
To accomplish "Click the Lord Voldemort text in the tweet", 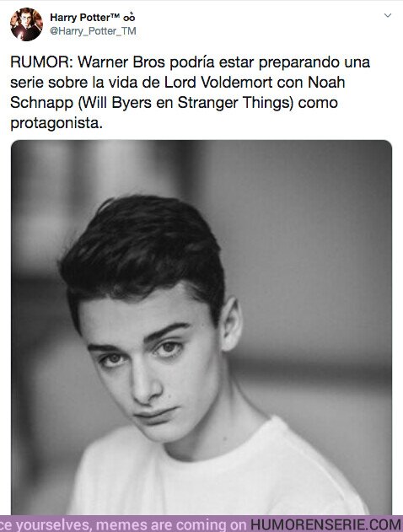I will [x=218, y=83].
